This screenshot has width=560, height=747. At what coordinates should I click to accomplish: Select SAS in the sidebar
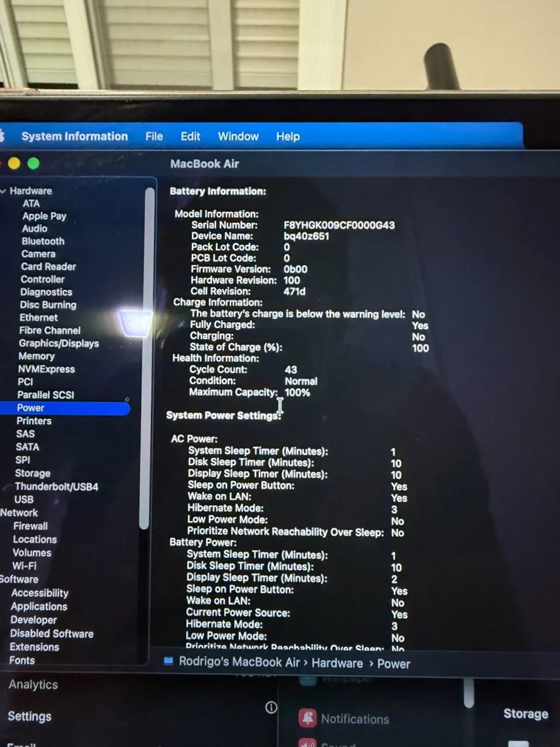pos(25,434)
